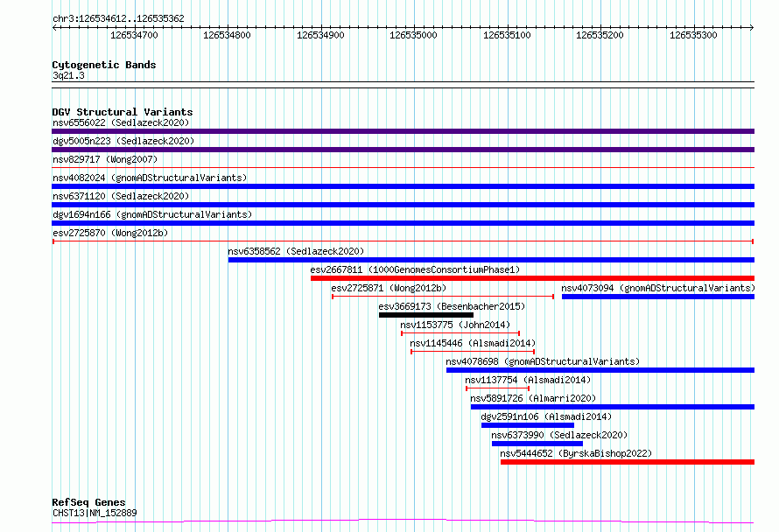Open nsv5891726 (Almarri2020) label
The height and width of the screenshot is (532, 779).
point(533,398)
